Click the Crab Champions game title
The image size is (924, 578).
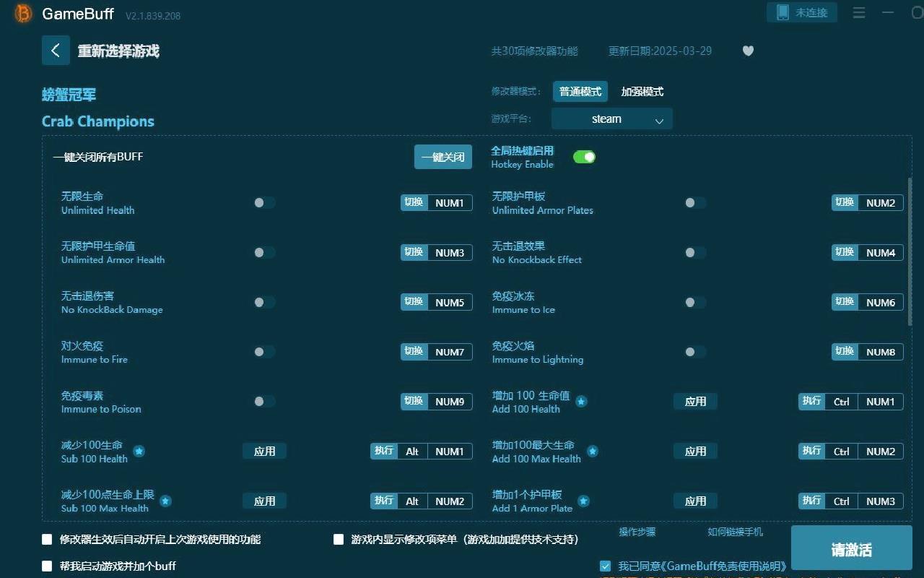tap(98, 121)
